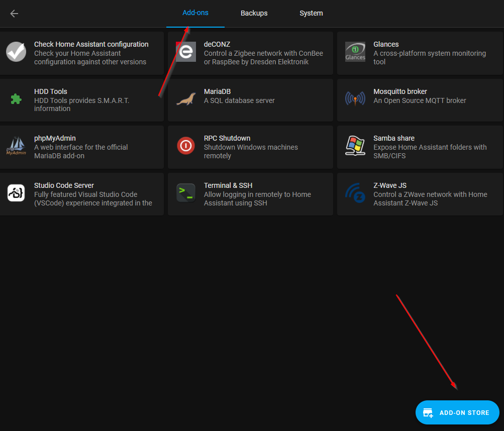The height and width of the screenshot is (431, 504).
Task: Click the Samba share Windows flag icon
Action: (355, 146)
